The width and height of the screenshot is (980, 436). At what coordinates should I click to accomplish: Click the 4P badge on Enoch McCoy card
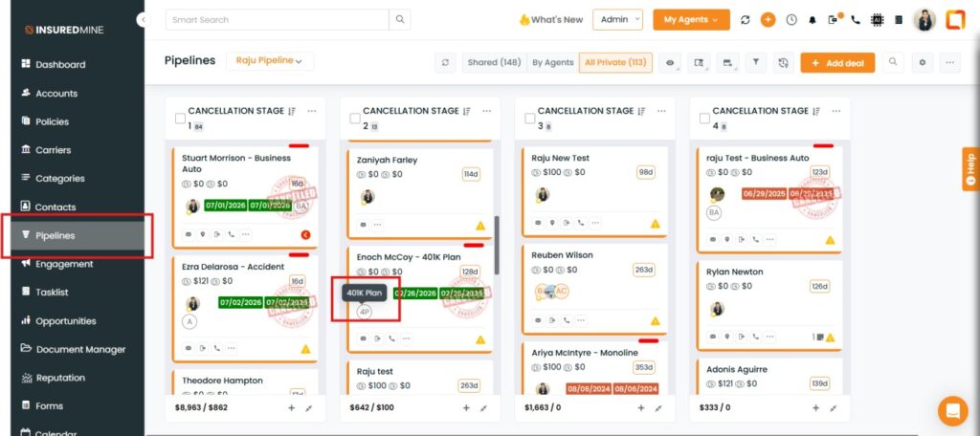tap(365, 312)
